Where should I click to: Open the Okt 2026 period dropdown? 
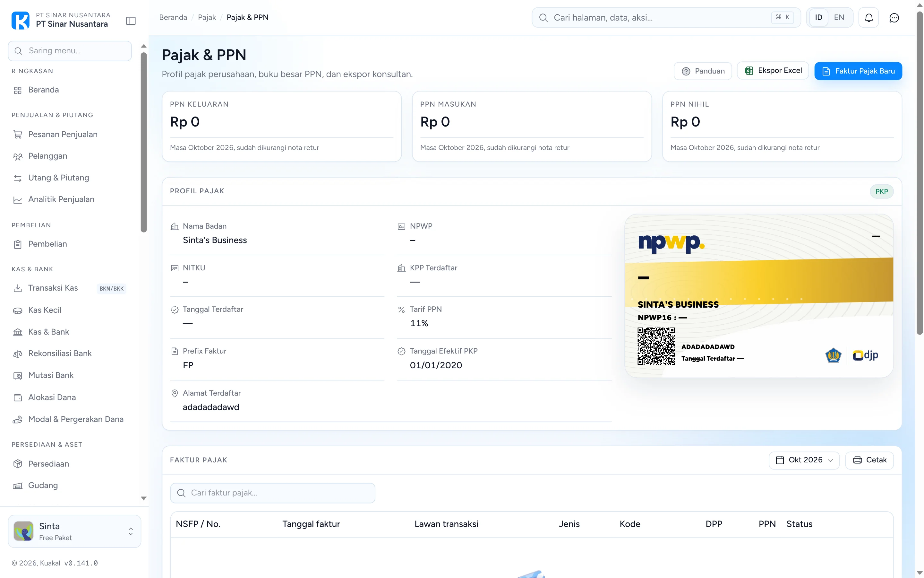click(x=804, y=460)
